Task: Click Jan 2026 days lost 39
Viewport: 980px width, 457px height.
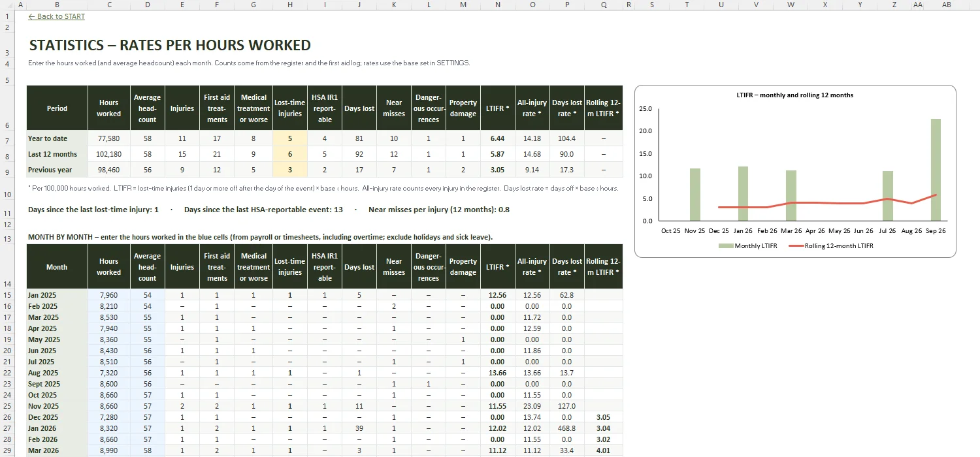Action: click(x=359, y=428)
